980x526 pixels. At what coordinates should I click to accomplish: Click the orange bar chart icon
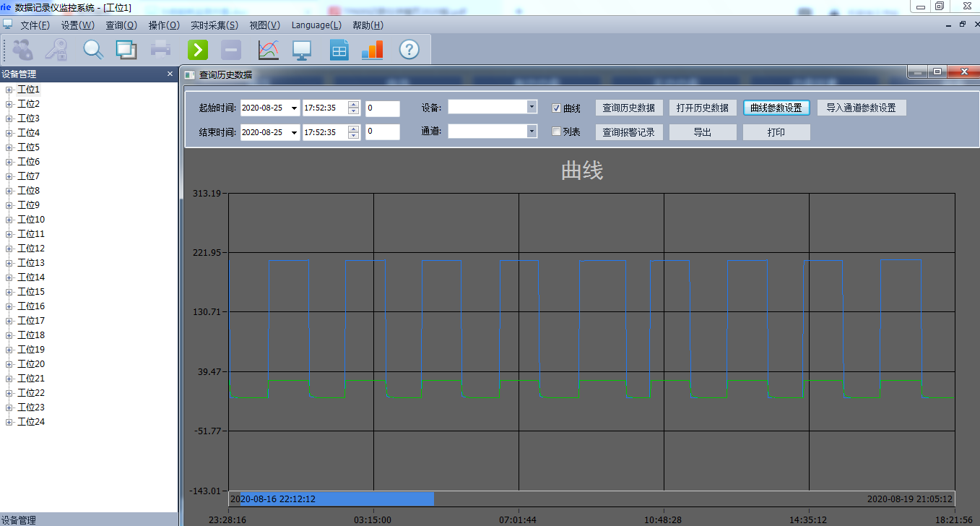tap(372, 49)
